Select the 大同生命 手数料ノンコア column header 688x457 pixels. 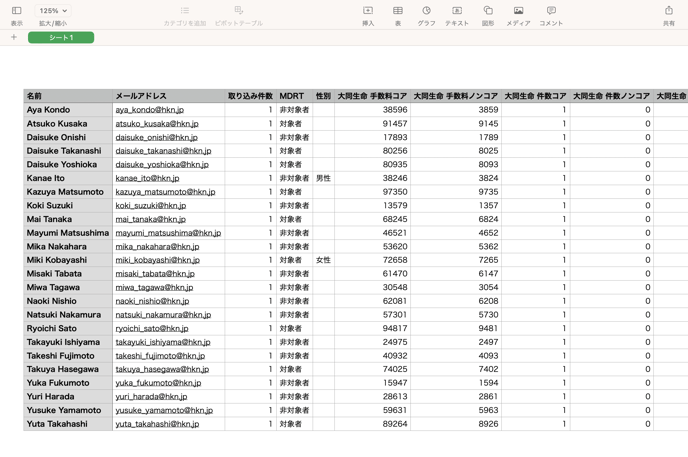456,96
